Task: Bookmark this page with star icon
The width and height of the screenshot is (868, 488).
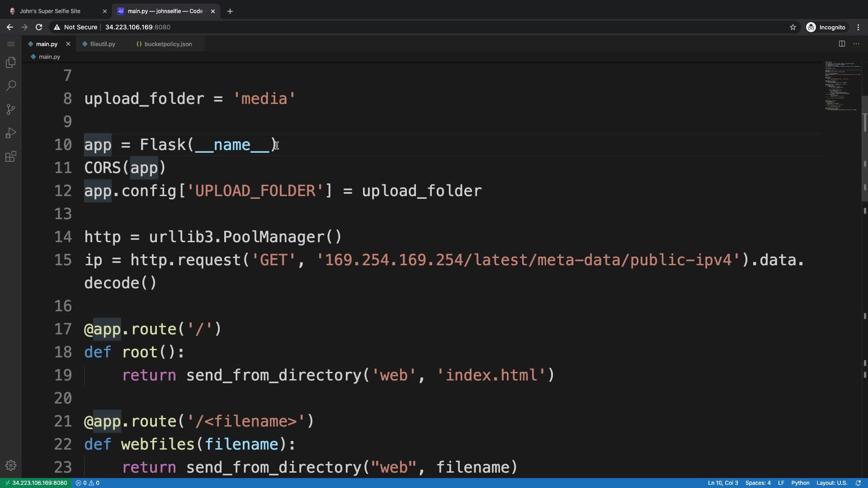Action: coord(793,27)
